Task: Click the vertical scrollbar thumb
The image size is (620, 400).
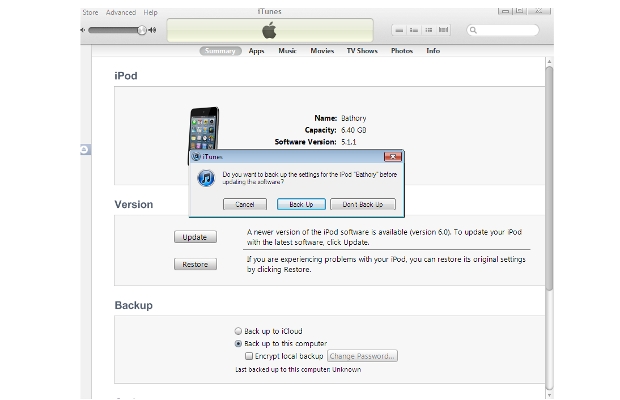Action: (549, 179)
